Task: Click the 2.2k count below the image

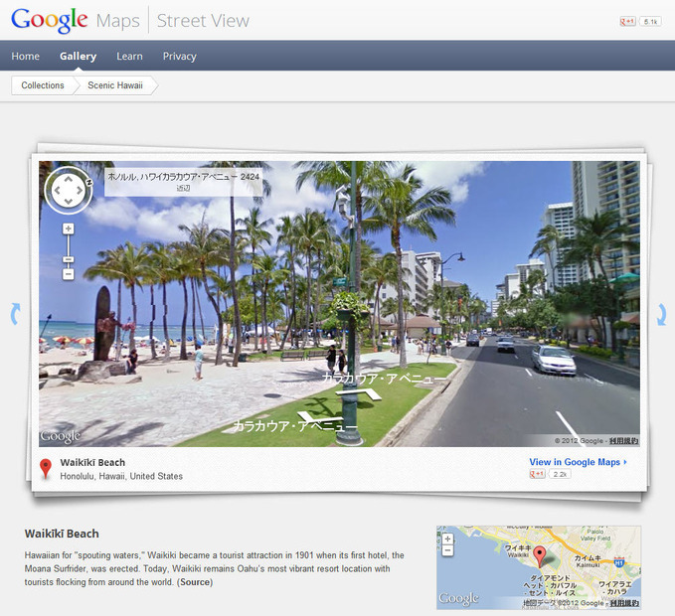Action: (560, 474)
